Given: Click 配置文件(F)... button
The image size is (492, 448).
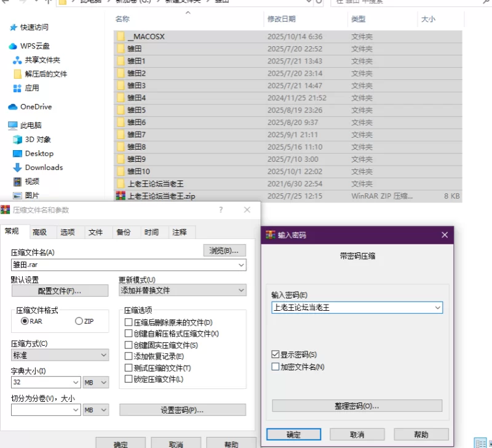Looking at the screenshot, I should (60, 290).
